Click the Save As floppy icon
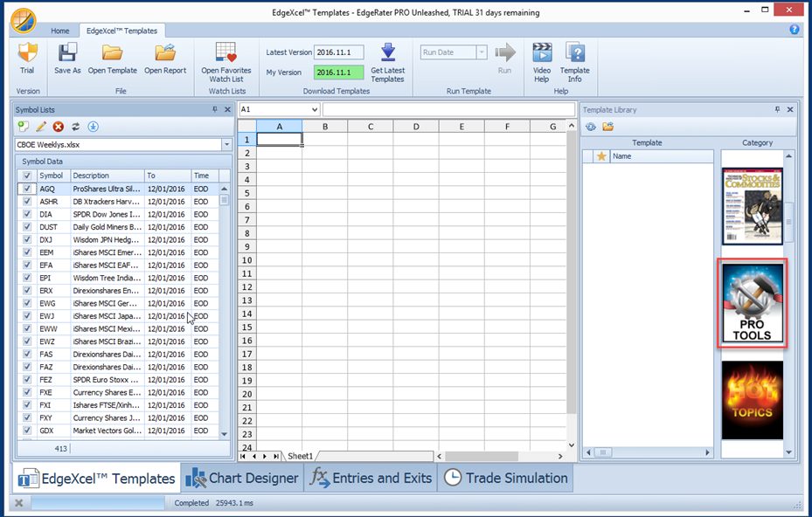The height and width of the screenshot is (517, 812). (x=67, y=52)
